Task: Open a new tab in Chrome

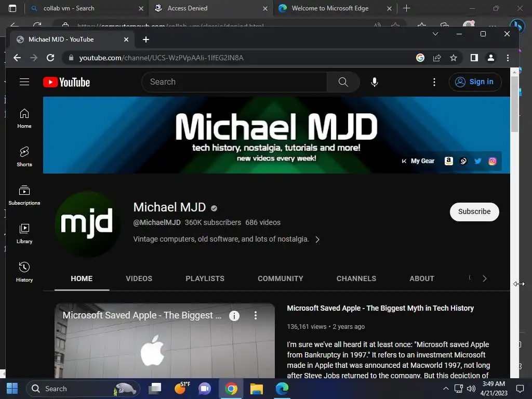Action: coord(146,39)
